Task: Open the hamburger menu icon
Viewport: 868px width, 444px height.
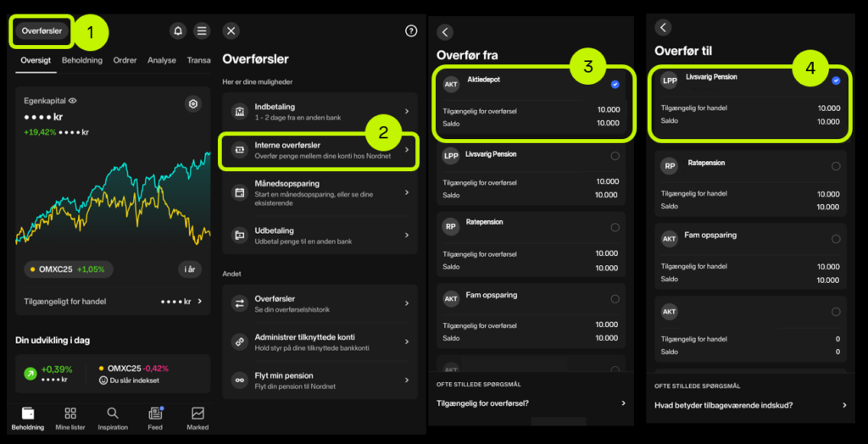Action: click(x=202, y=31)
